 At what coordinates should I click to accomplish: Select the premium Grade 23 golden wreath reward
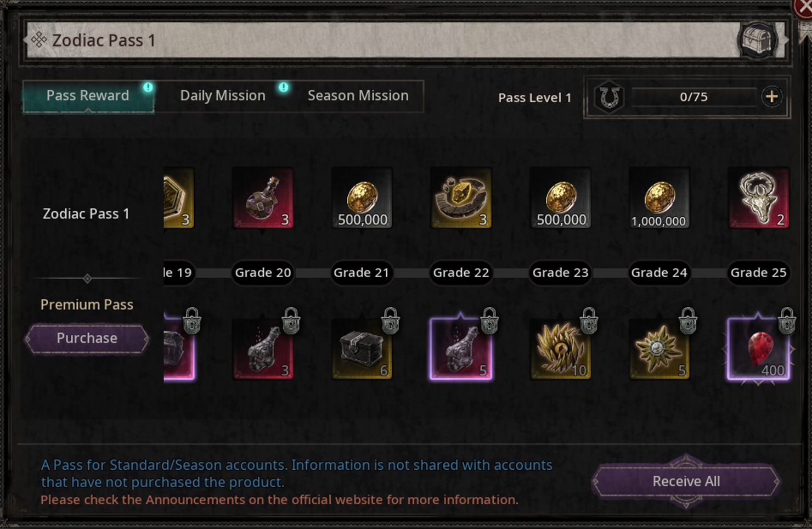pyautogui.click(x=560, y=349)
